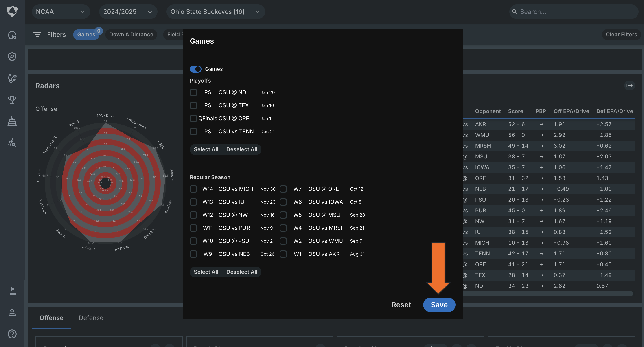Select the Down & Distance filter tab

pyautogui.click(x=131, y=35)
